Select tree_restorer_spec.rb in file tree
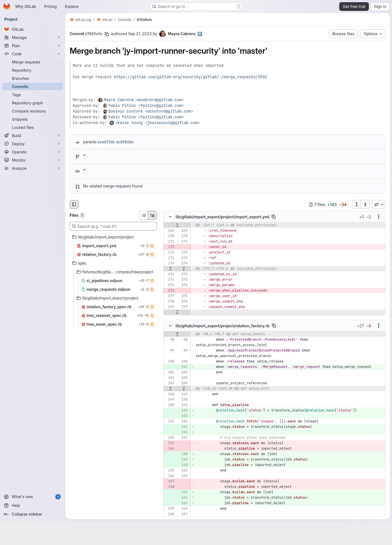This screenshot has width=392, height=545. point(106,316)
